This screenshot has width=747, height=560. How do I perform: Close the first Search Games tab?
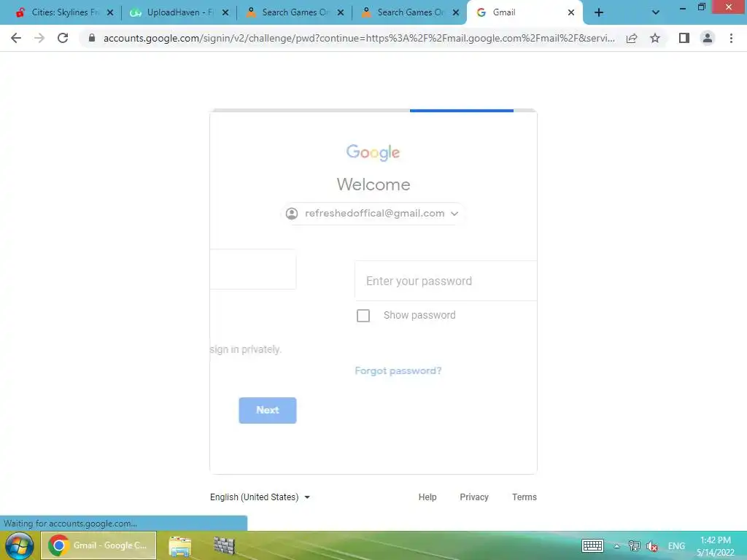pyautogui.click(x=341, y=13)
